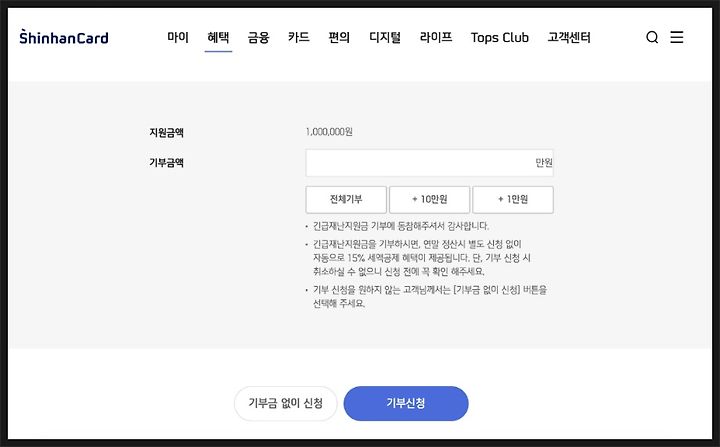Add 1만원 to donation amount
The height and width of the screenshot is (447, 720).
[513, 199]
